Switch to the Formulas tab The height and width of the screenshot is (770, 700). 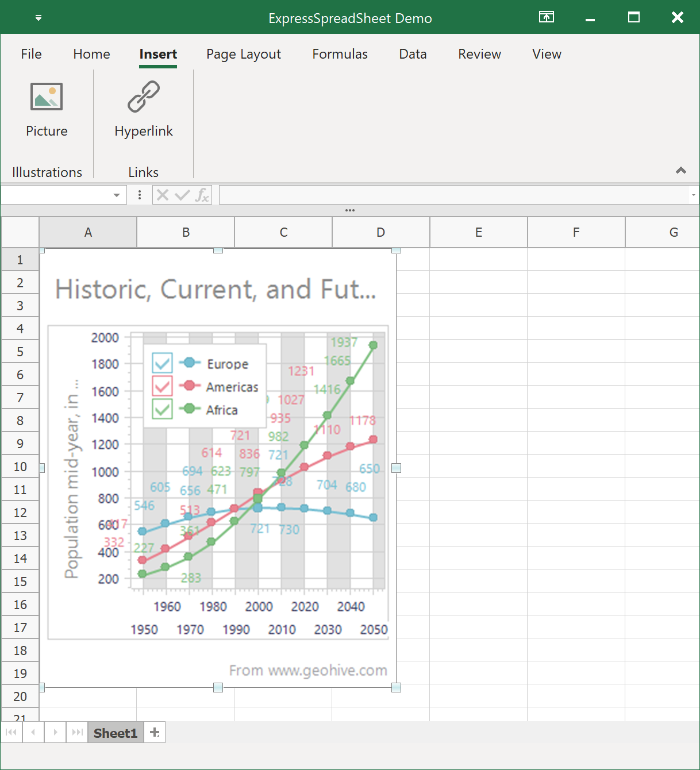340,54
